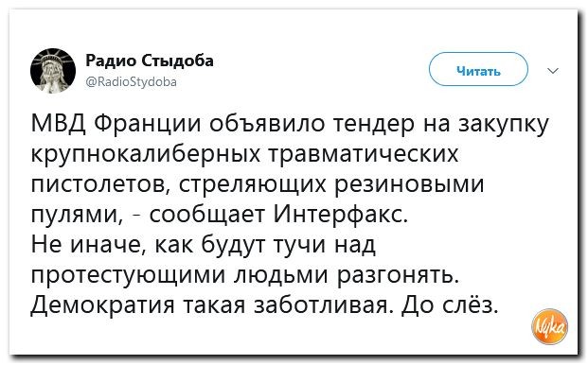Click the line "пистолетов, стреляющих резиновыми"
Screen dimensions: 588x365
(258, 185)
